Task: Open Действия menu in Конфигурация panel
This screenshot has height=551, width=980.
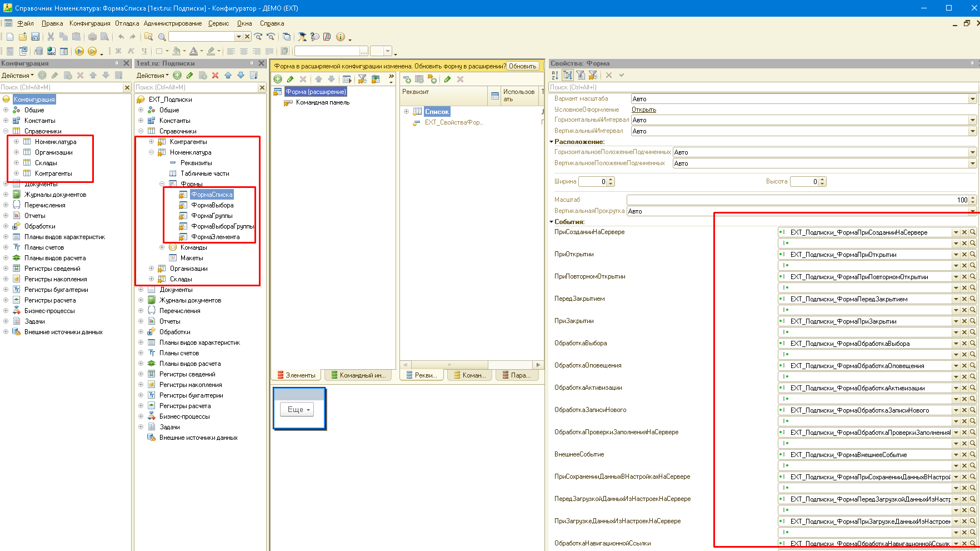Action: pos(17,75)
